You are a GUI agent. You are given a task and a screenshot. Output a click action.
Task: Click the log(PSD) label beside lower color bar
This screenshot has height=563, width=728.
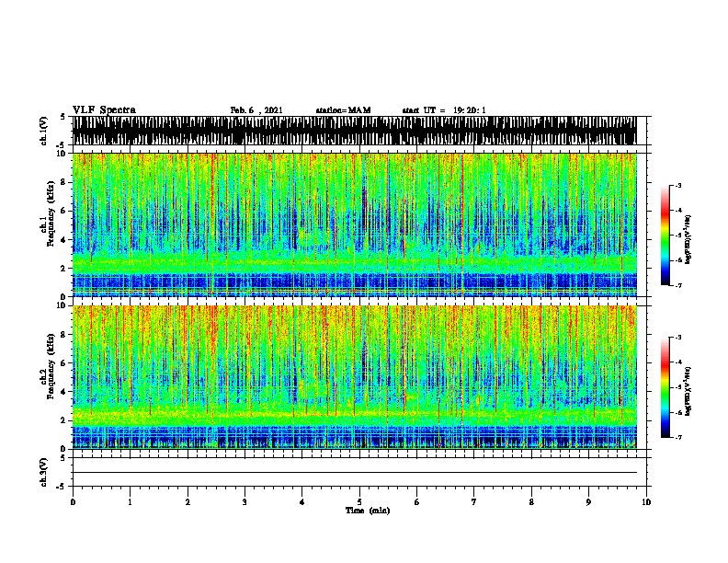(x=688, y=391)
